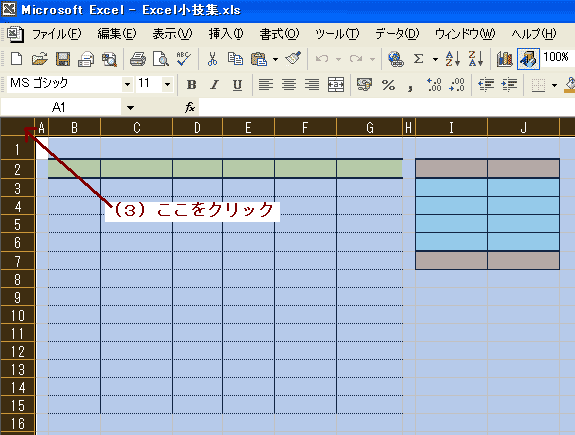Select the Format Painter brush

tap(293, 58)
